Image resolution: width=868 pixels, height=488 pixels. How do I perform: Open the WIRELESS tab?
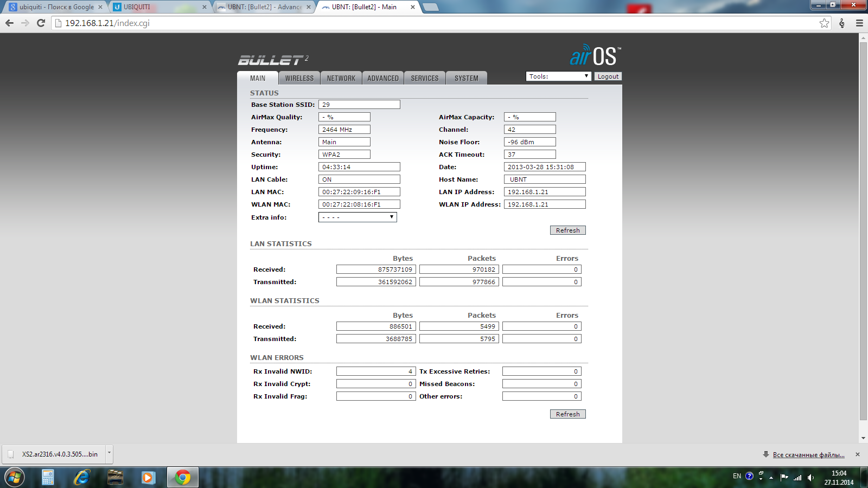click(299, 78)
